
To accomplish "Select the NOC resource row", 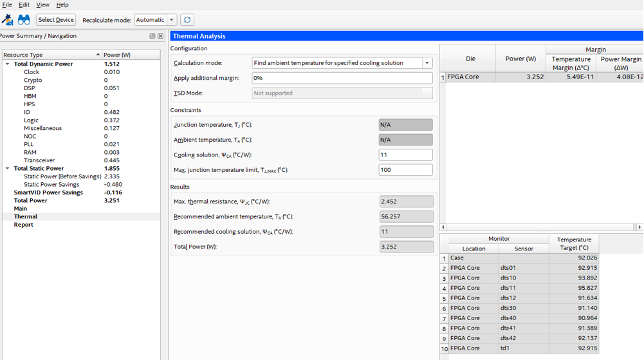I will 81,137.
